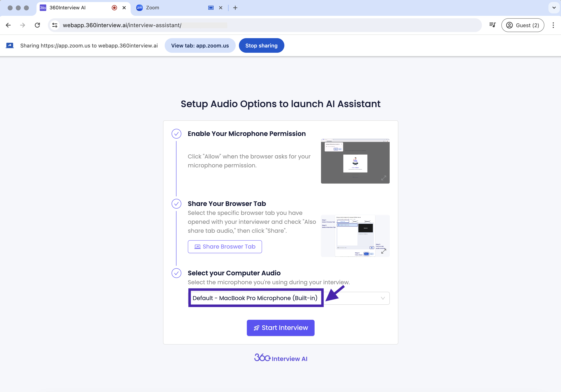Click the Stop sharing button
The height and width of the screenshot is (392, 561).
click(x=261, y=45)
